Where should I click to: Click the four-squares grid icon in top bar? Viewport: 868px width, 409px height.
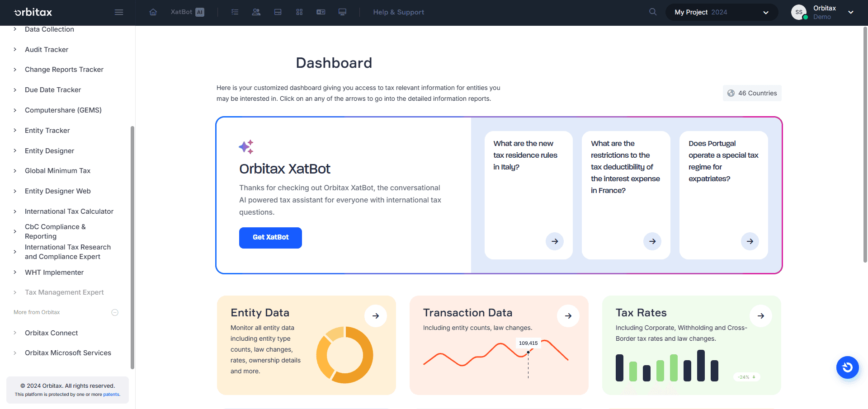(x=299, y=12)
